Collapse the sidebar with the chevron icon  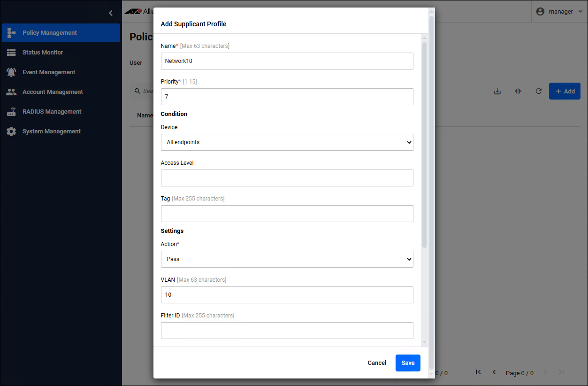[x=111, y=13]
